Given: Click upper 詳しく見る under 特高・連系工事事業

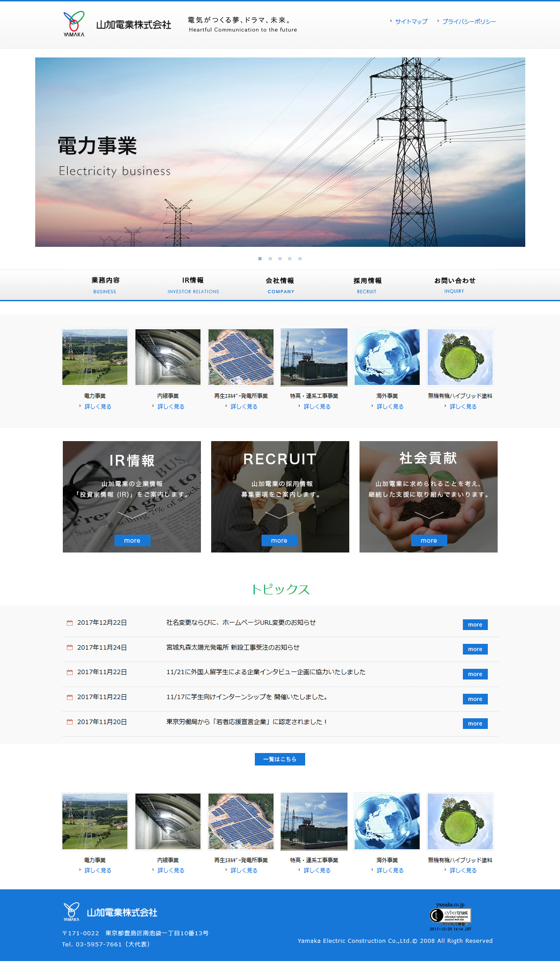Looking at the screenshot, I should [x=317, y=406].
